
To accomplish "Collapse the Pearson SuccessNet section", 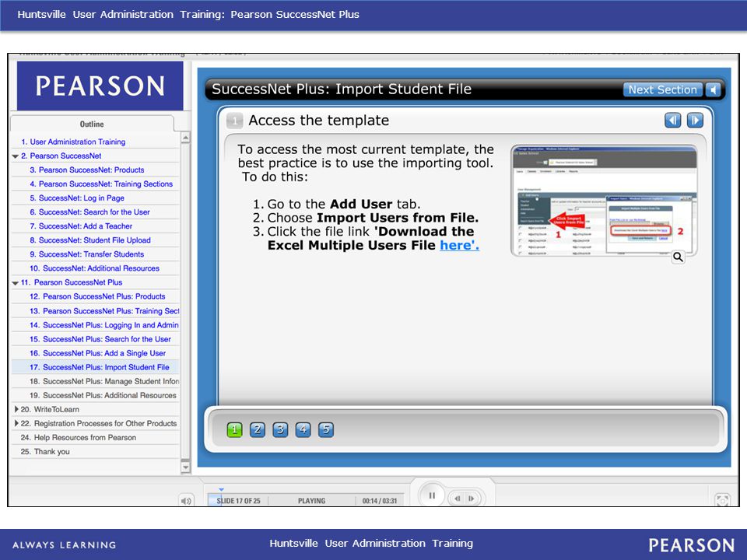I will tap(16, 156).
